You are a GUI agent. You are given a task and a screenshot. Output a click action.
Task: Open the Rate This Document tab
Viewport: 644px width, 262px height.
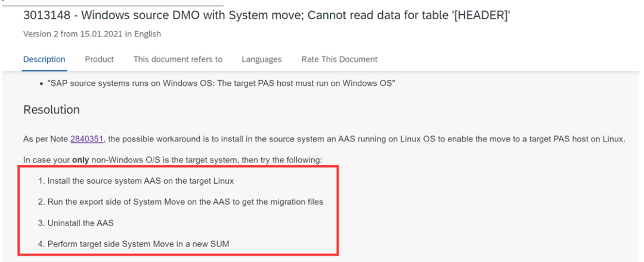339,59
